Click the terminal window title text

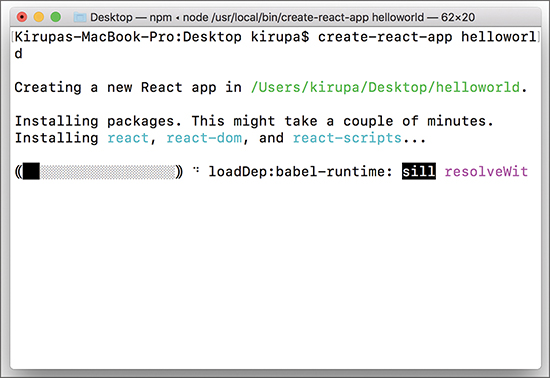(282, 17)
